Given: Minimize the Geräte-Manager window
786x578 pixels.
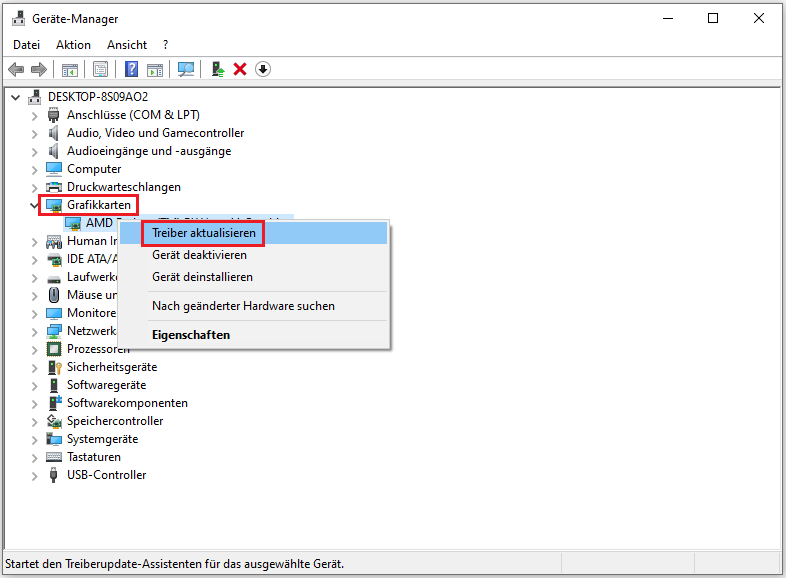Looking at the screenshot, I should click(668, 19).
